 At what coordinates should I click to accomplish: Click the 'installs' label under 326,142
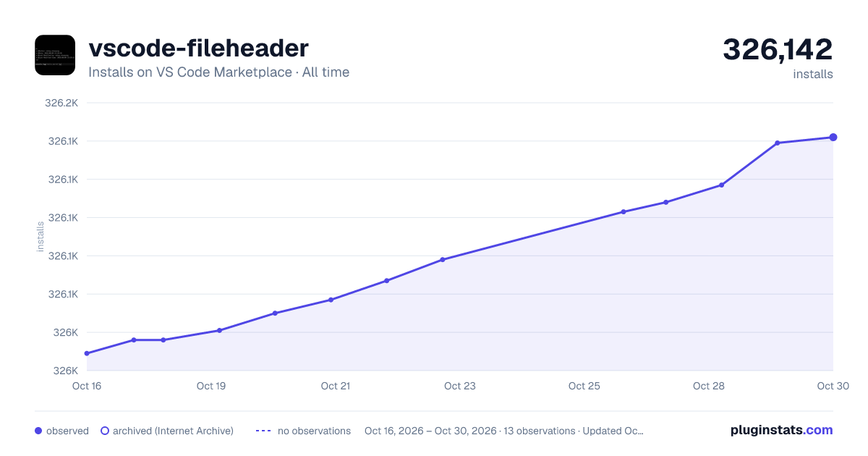point(813,75)
